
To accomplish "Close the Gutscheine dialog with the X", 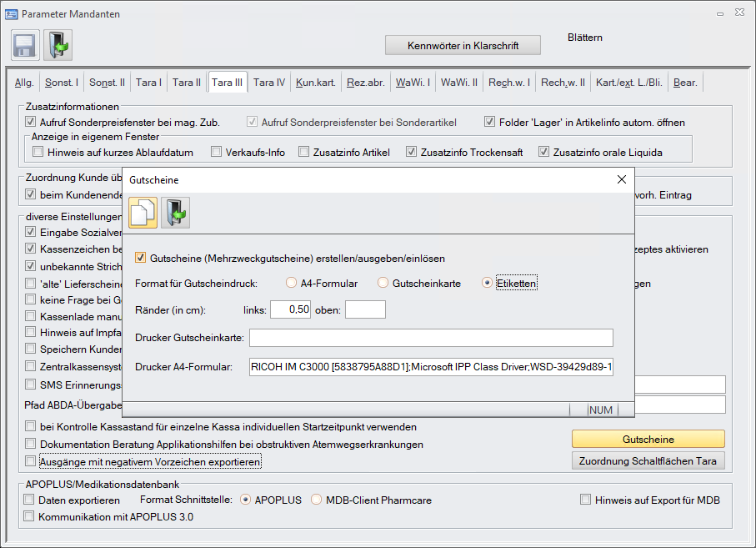I will 621,179.
